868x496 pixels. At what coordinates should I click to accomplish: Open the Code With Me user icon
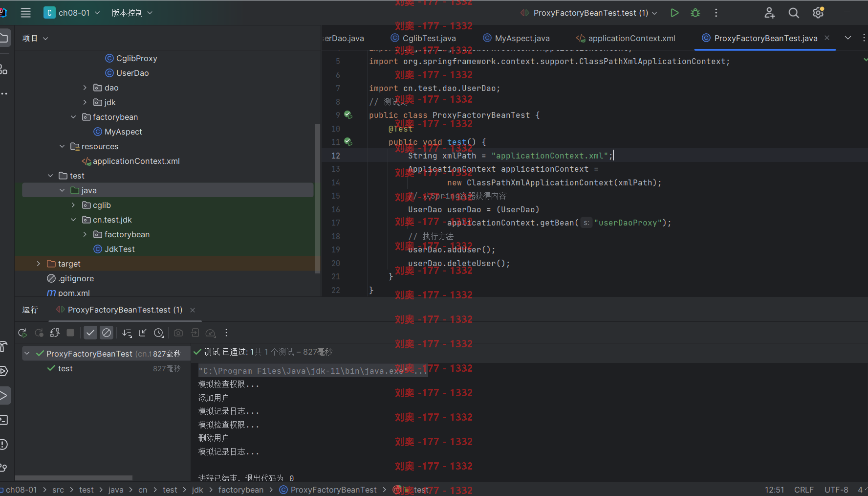point(770,13)
